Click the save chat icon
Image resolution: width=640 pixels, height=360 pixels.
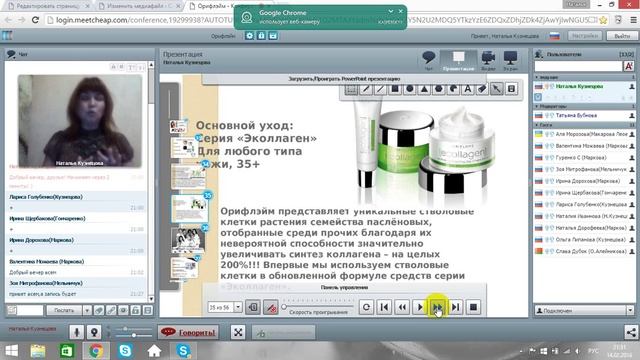[x=148, y=311]
